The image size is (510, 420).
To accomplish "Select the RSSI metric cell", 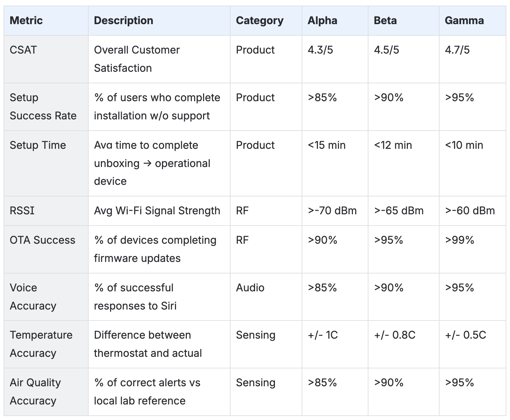I will (22, 211).
